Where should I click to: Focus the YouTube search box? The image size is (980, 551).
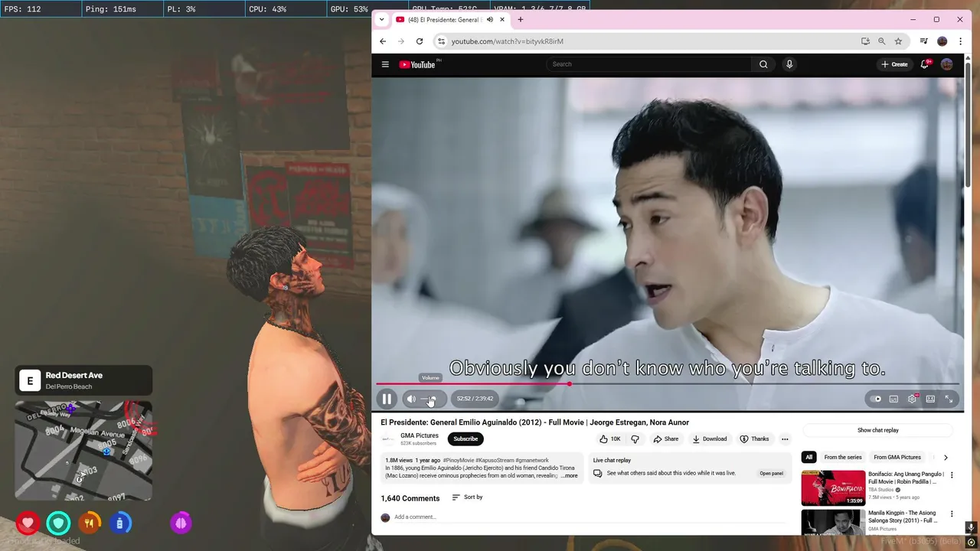tap(649, 64)
